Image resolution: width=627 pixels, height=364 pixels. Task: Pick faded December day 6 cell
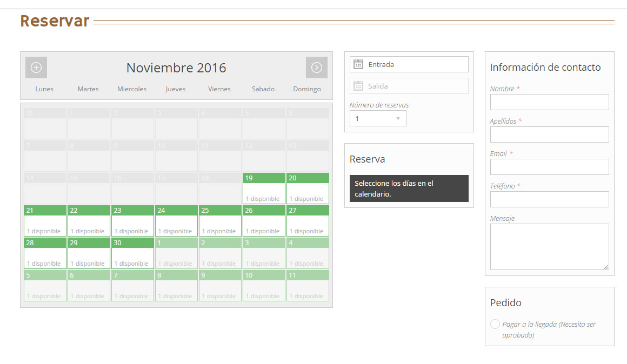[89, 286]
